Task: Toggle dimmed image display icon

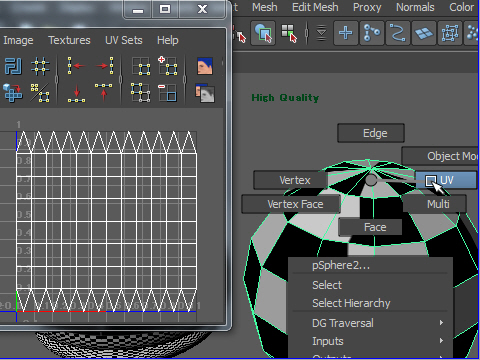Action: [x=205, y=93]
